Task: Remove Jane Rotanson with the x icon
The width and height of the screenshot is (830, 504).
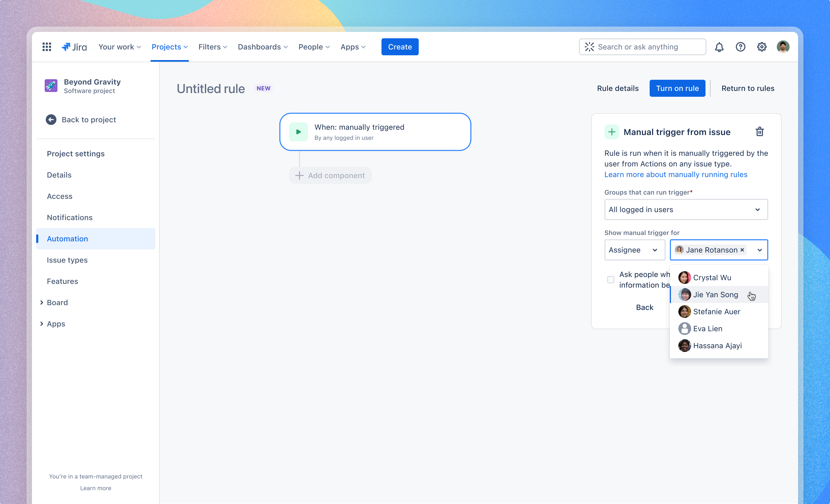Action: [742, 250]
